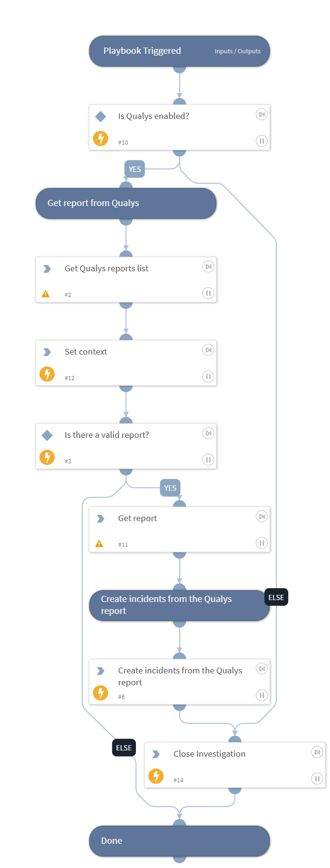Click lightning bolt on Create incidents task #8
This screenshot has height=868, width=330.
pos(100,693)
